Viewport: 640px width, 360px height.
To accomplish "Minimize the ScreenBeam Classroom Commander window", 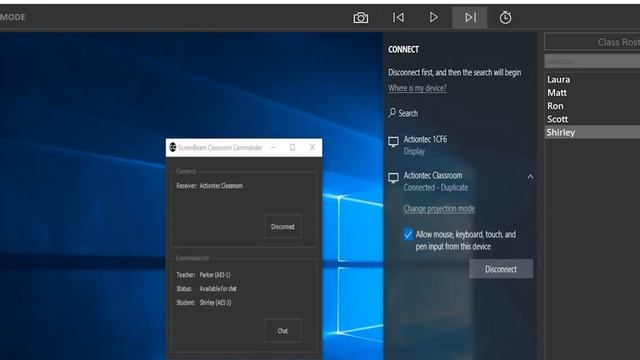I will [x=273, y=147].
